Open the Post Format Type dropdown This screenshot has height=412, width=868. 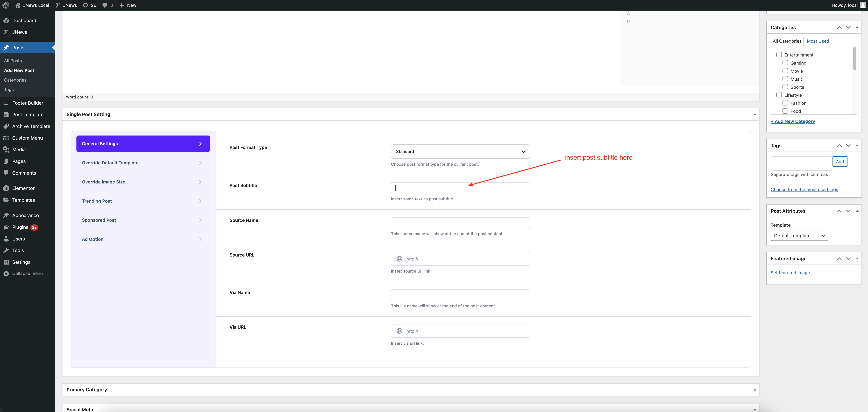point(460,152)
